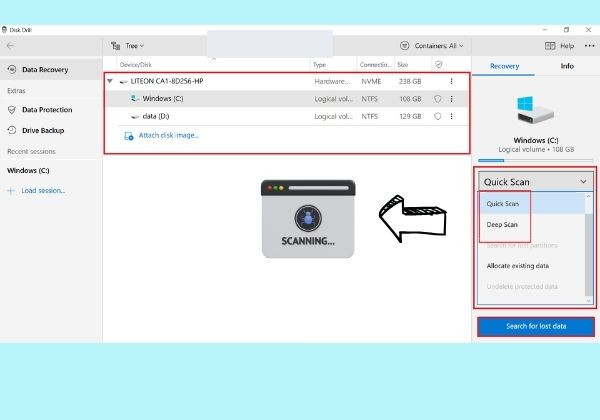
Task: Click the Data Recovery sidebar icon
Action: tap(12, 70)
